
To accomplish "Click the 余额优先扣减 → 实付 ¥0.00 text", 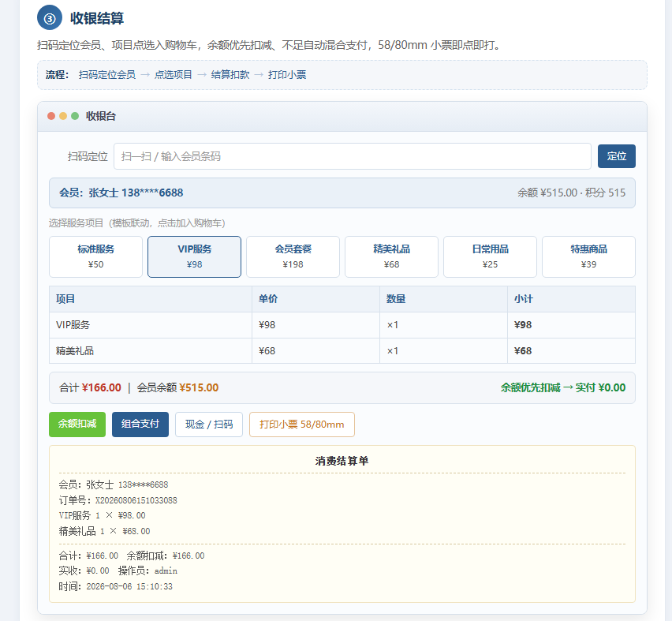I will (563, 387).
